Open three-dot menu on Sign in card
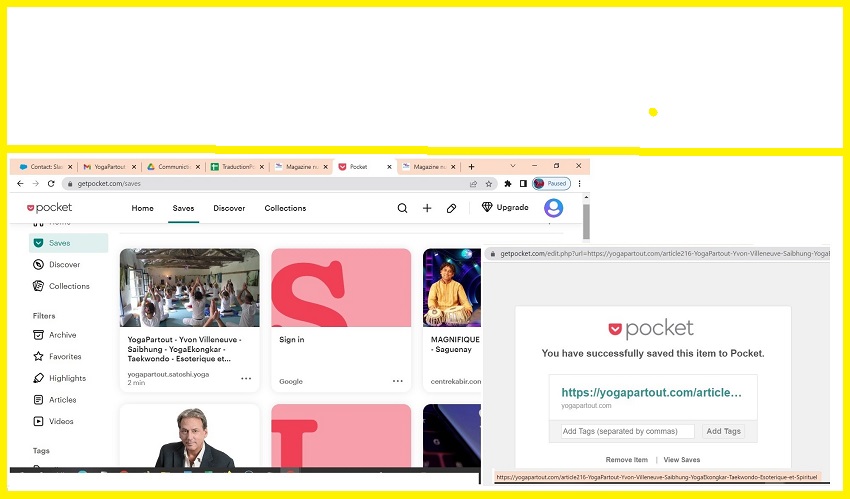 pos(397,380)
